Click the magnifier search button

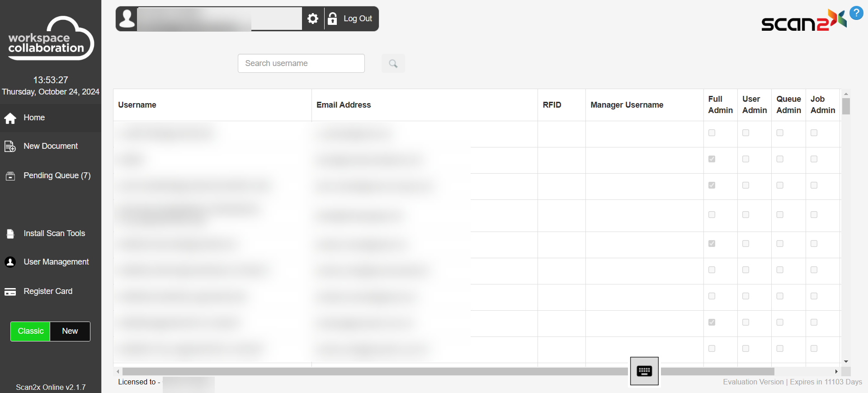393,64
